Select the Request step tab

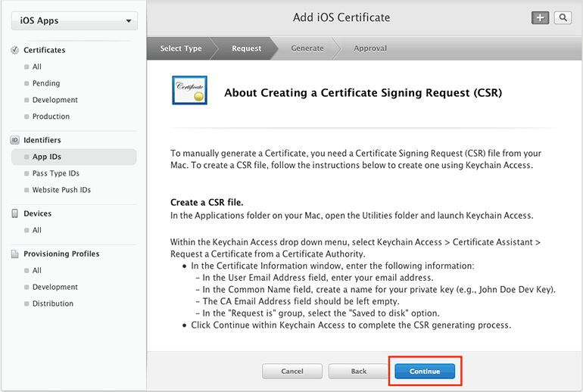[x=247, y=48]
